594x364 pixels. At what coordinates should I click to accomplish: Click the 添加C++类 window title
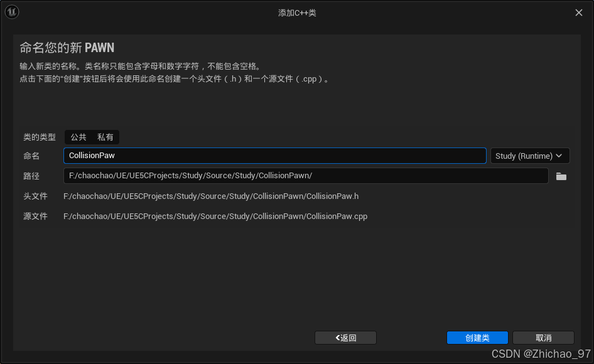297,13
